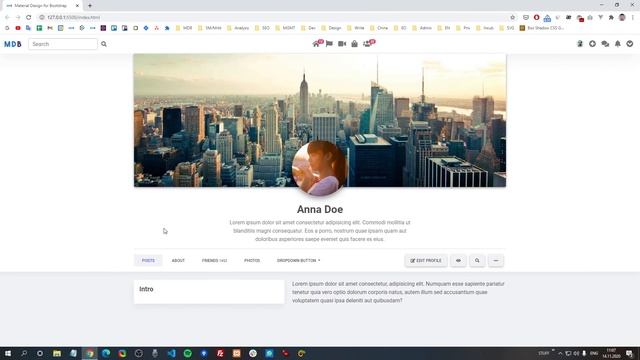Click the Edit Profile button
The width and height of the screenshot is (640, 360).
(x=426, y=260)
